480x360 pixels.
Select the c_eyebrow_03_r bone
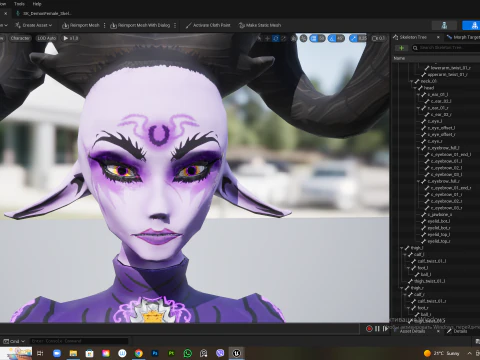click(446, 208)
